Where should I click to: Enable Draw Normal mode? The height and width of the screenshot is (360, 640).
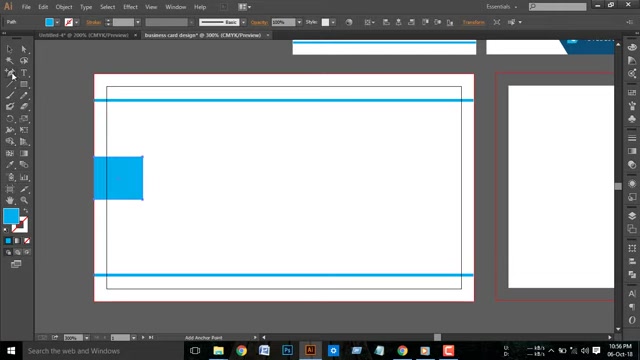click(8, 252)
